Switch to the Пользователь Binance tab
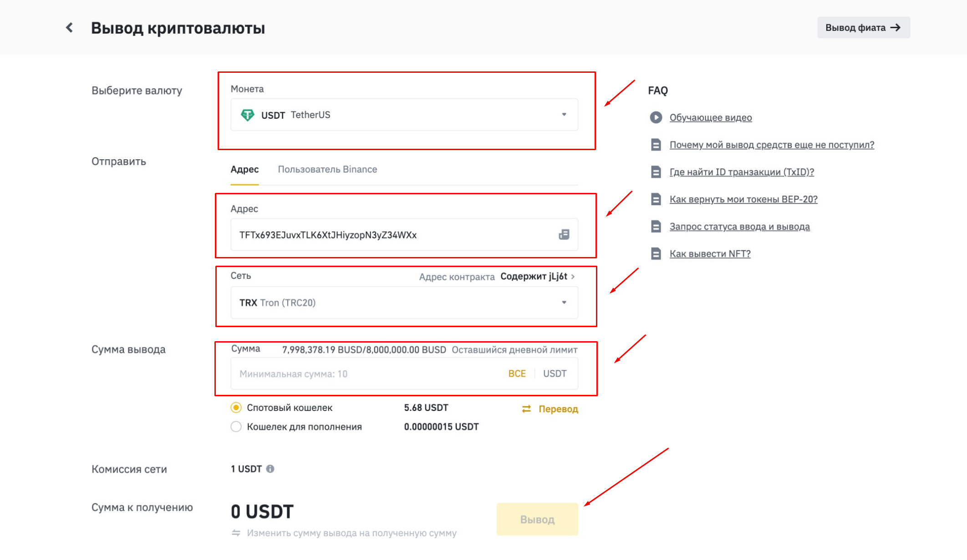Image resolution: width=967 pixels, height=560 pixels. pyautogui.click(x=327, y=169)
